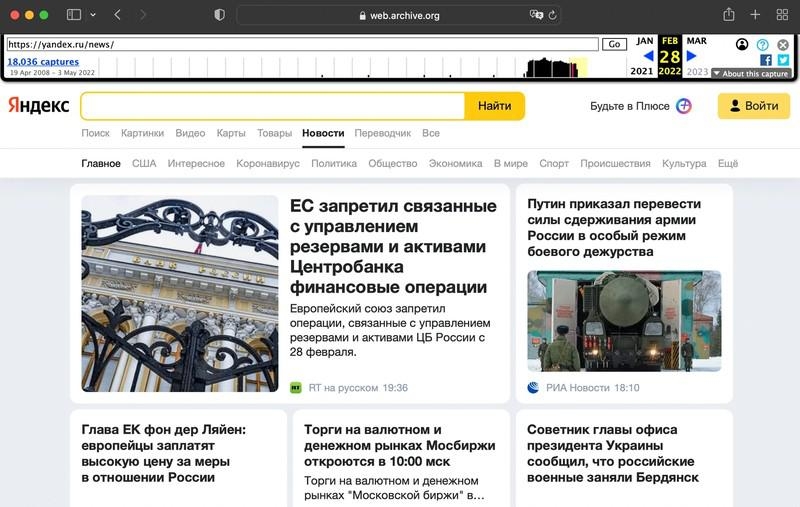Image resolution: width=800 pixels, height=507 pixels.
Task: Click the Войти login button
Action: [x=754, y=106]
